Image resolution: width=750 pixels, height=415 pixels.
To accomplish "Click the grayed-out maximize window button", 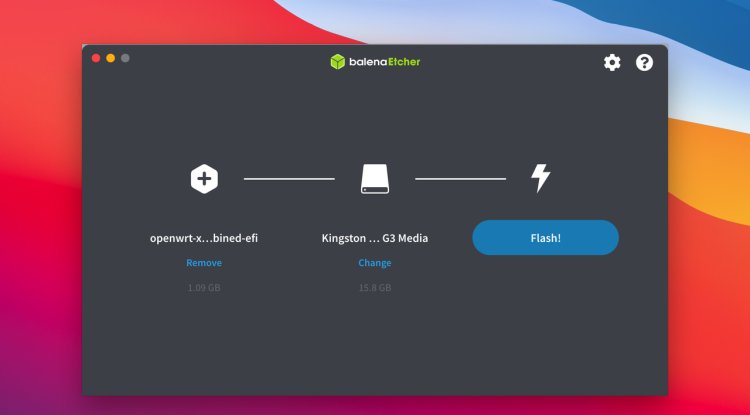I will (125, 58).
